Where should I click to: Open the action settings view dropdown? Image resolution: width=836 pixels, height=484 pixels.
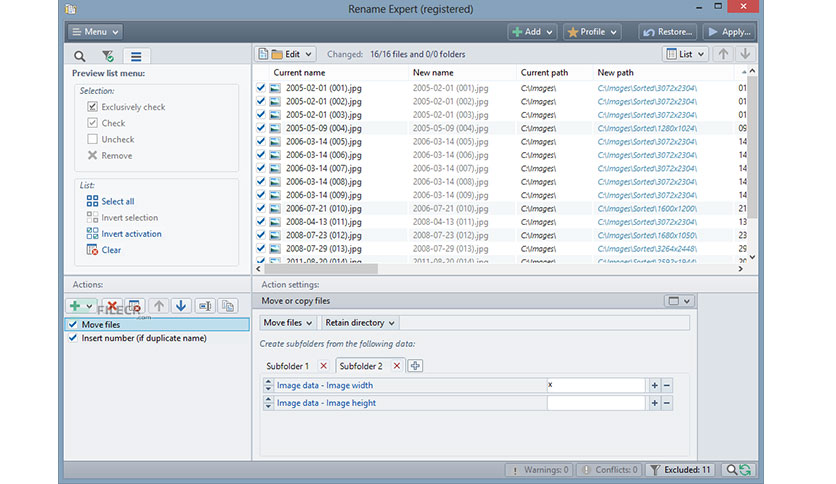click(679, 301)
